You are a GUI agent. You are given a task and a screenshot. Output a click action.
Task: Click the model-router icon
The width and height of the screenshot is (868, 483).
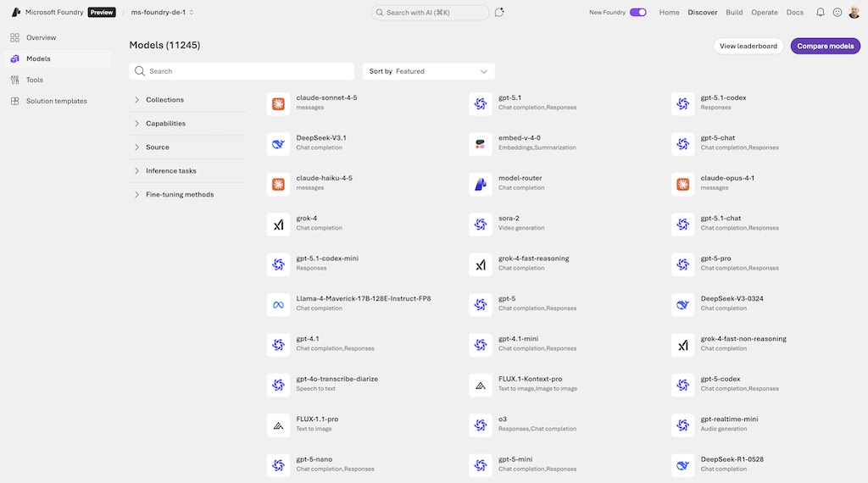[x=481, y=185]
